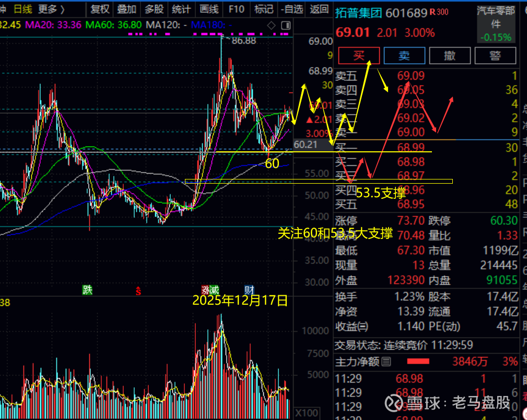Click the red S marker under the chart

point(138,291)
